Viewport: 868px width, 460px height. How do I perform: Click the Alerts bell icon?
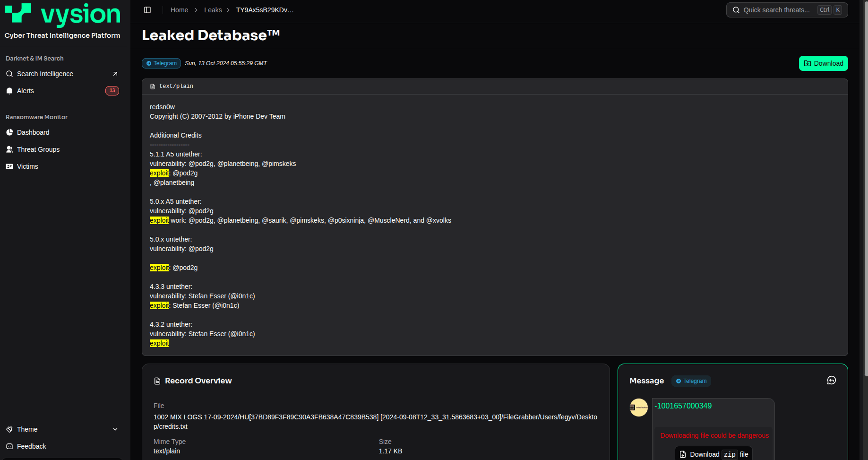pyautogui.click(x=9, y=91)
